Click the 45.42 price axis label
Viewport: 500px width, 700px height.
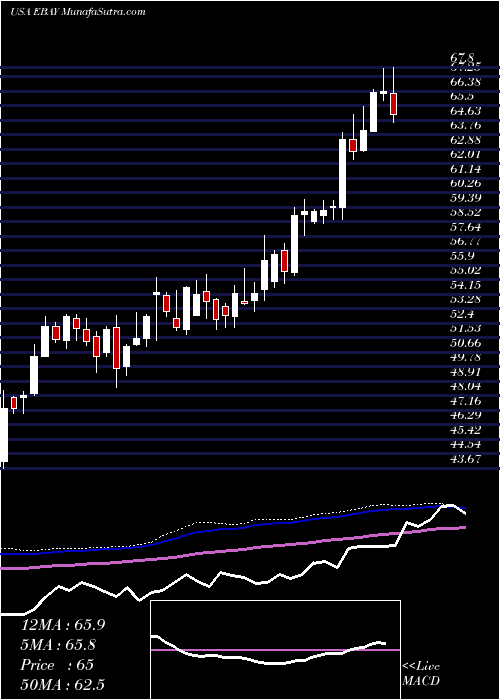tap(466, 430)
